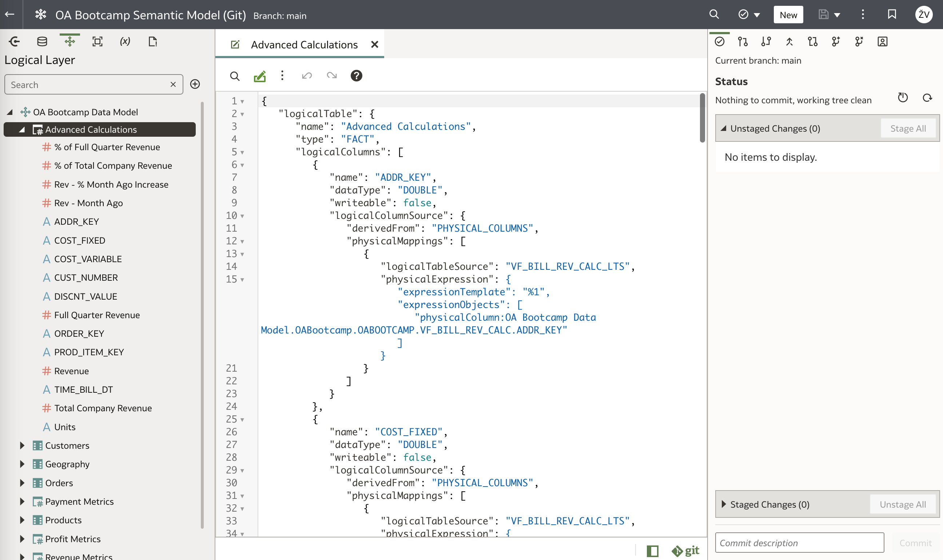The width and height of the screenshot is (943, 560).
Task: Click the consistency check circle icon in header
Action: coord(743,15)
